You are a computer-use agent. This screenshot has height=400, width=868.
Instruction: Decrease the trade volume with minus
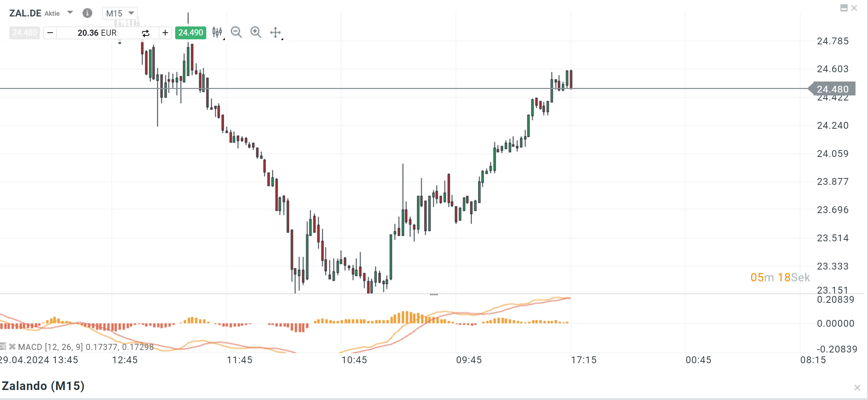50,33
